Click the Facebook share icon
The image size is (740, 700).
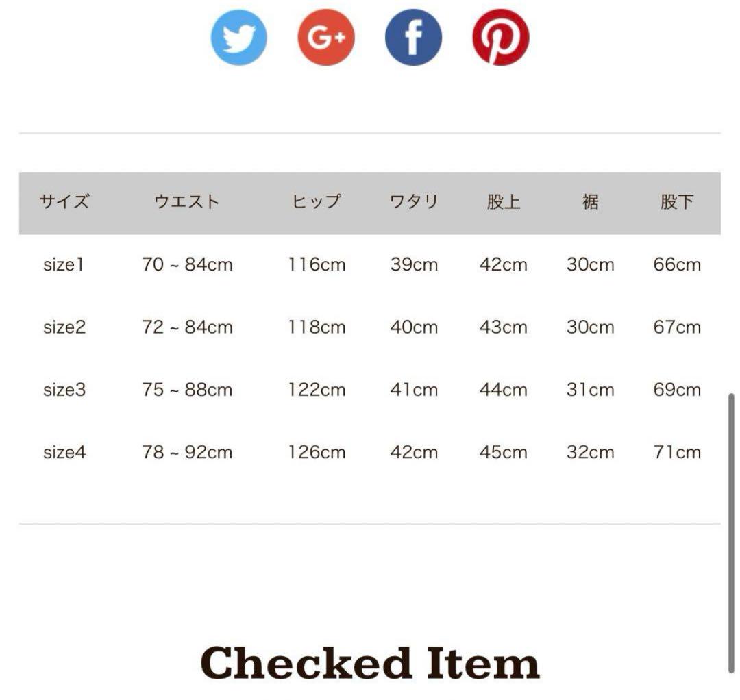(413, 37)
